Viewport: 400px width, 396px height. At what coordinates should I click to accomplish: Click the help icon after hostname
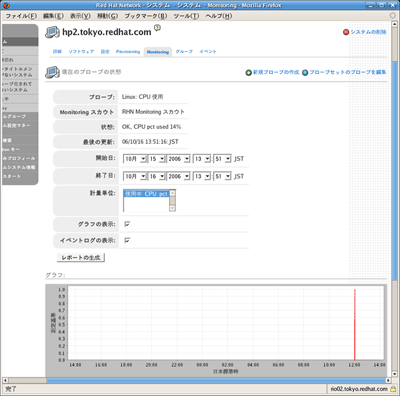pos(157,28)
